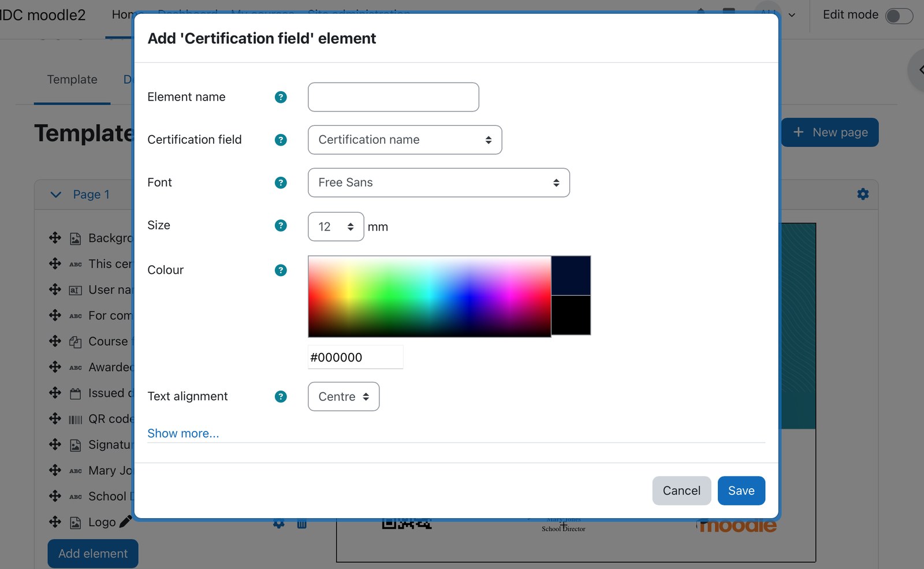Toggle Edit mode switch
Viewport: 924px width, 569px height.
click(899, 16)
